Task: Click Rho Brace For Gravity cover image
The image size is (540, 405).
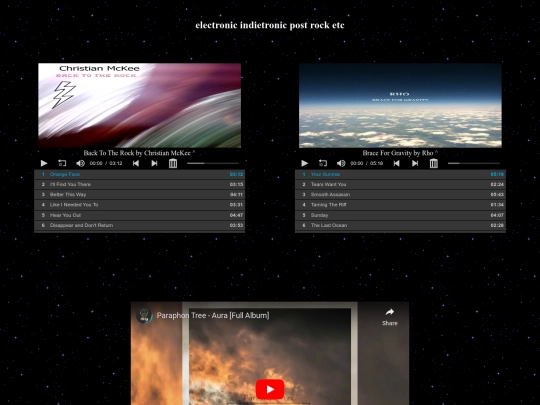Action: pos(400,105)
